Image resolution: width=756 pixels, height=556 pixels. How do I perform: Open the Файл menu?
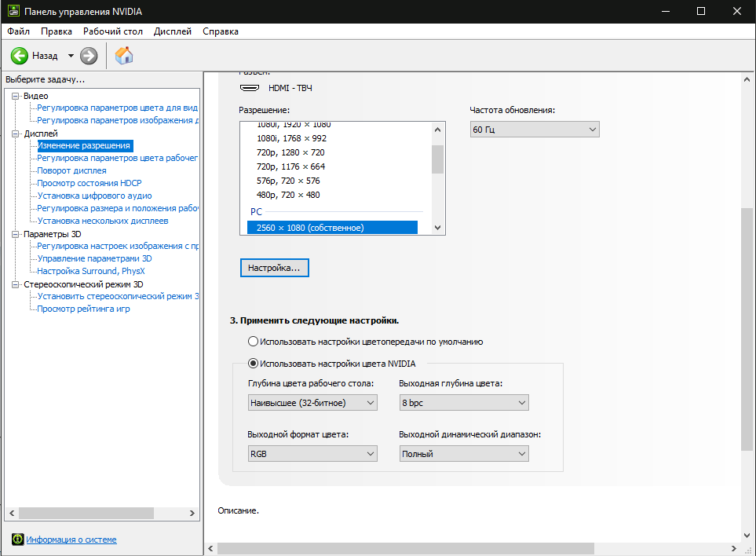(18, 31)
